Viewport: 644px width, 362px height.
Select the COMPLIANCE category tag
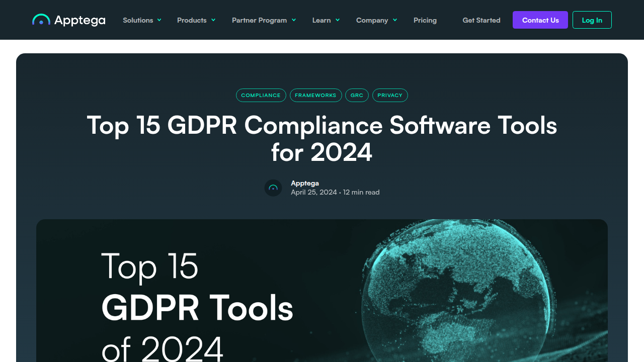261,95
